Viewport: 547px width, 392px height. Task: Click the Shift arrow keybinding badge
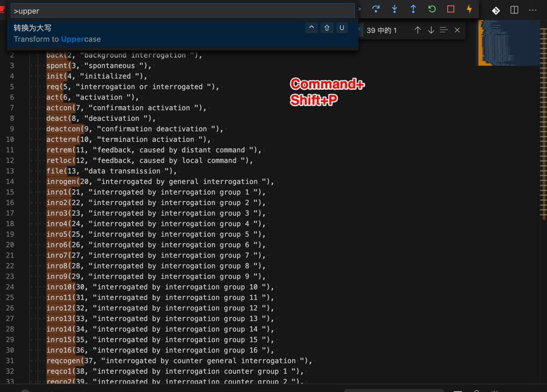[327, 28]
